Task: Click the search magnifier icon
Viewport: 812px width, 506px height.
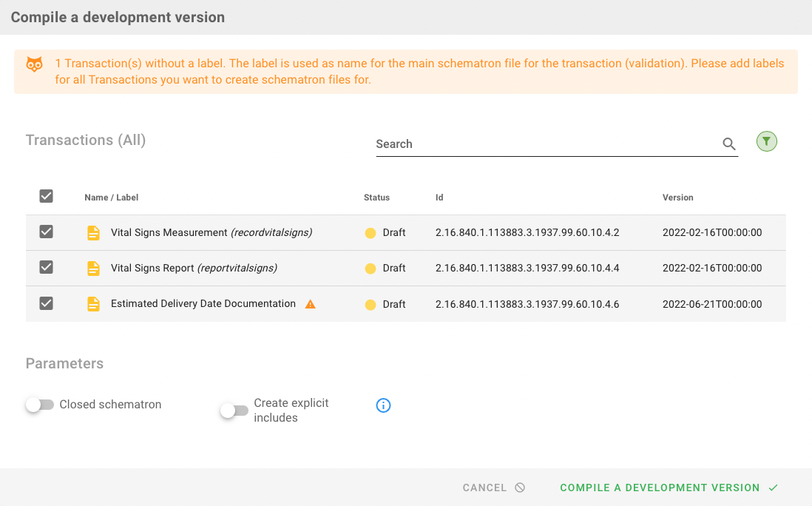Action: click(x=729, y=144)
